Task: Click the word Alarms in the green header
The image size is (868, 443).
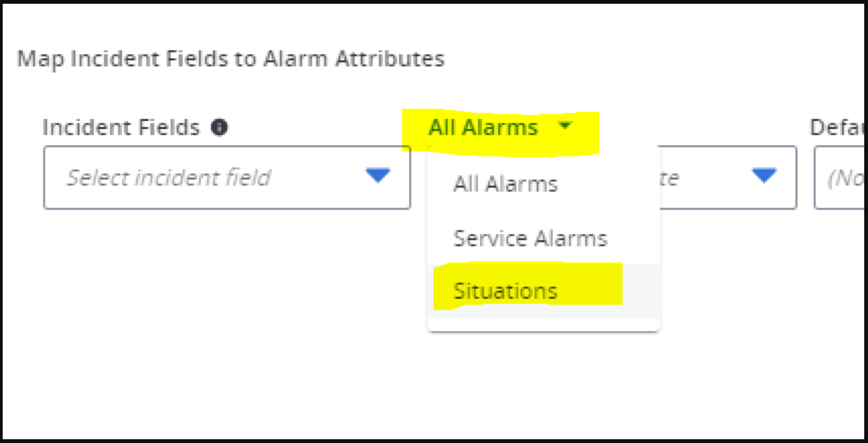Action: coord(500,128)
